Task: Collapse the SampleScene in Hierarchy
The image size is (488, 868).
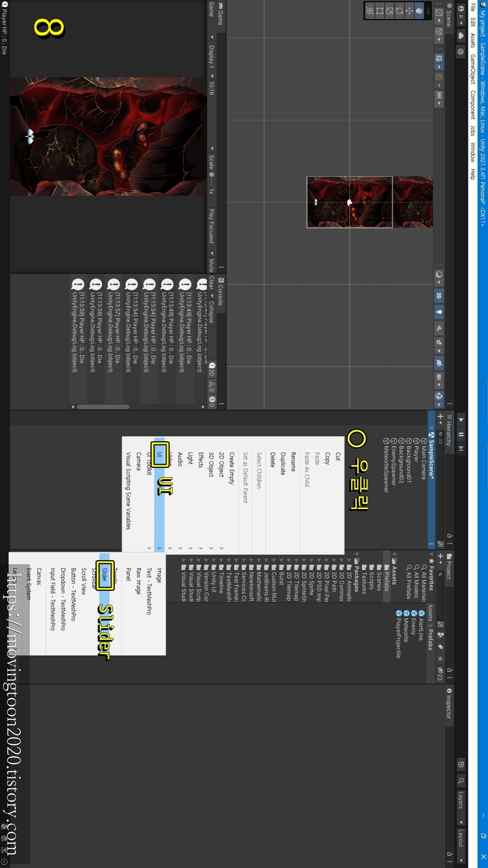Action: click(432, 428)
